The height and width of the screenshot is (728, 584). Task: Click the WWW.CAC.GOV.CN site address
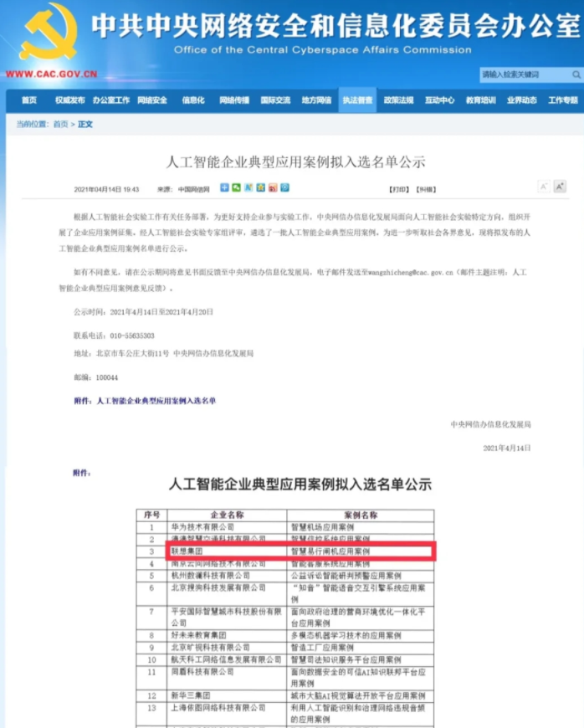[x=52, y=74]
